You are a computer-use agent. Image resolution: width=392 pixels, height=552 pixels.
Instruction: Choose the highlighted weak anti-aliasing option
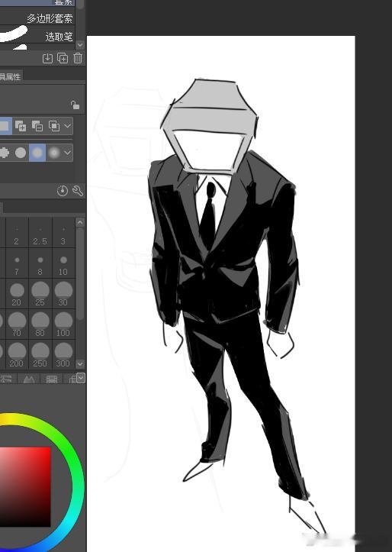pos(37,153)
